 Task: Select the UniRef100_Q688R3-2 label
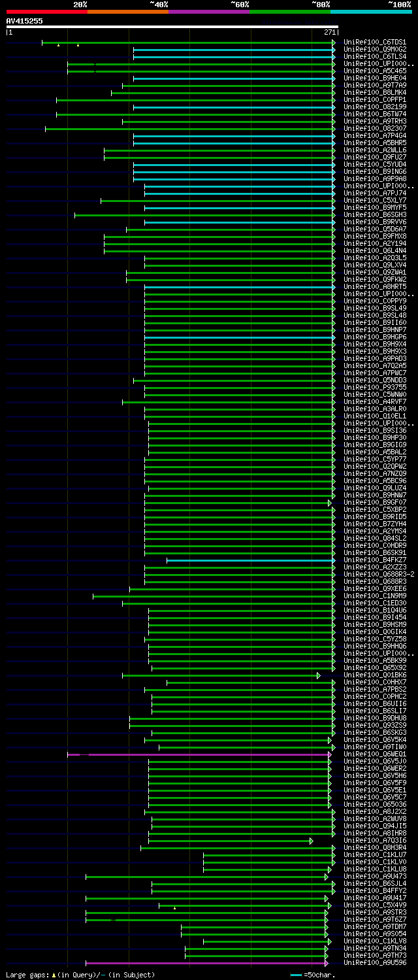pyautogui.click(x=378, y=575)
